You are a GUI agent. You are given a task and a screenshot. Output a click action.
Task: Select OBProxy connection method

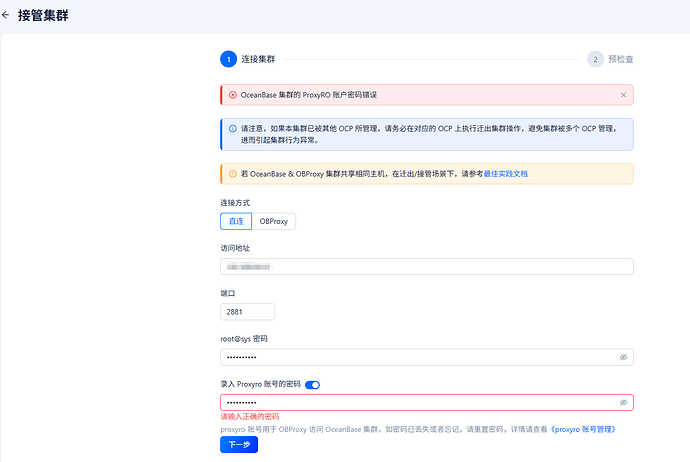tap(274, 221)
